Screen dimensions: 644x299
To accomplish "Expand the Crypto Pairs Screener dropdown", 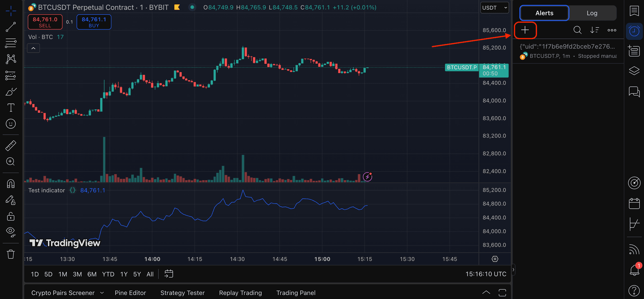I will pos(102,293).
